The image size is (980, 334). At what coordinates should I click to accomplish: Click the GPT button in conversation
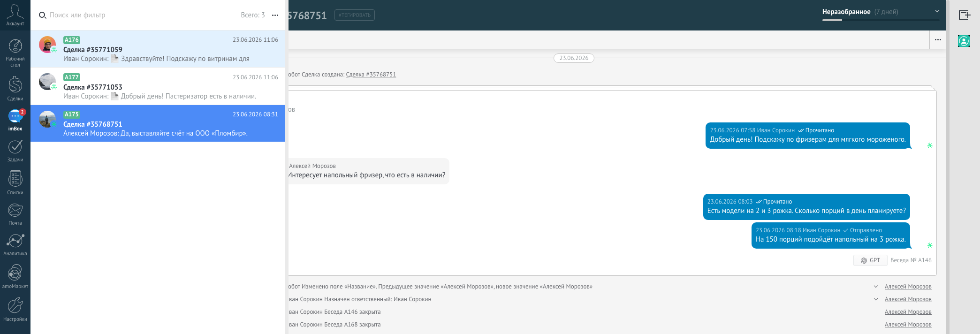tap(870, 260)
